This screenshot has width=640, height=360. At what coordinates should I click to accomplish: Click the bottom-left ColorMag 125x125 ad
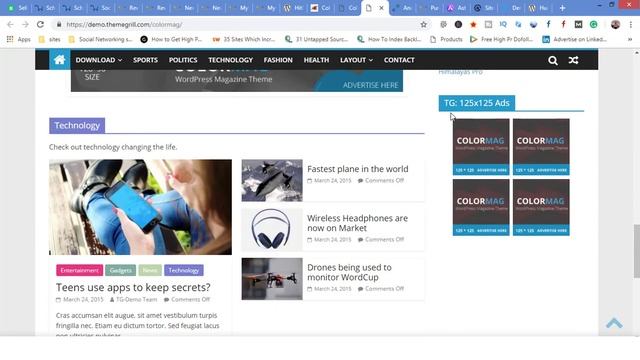point(481,207)
